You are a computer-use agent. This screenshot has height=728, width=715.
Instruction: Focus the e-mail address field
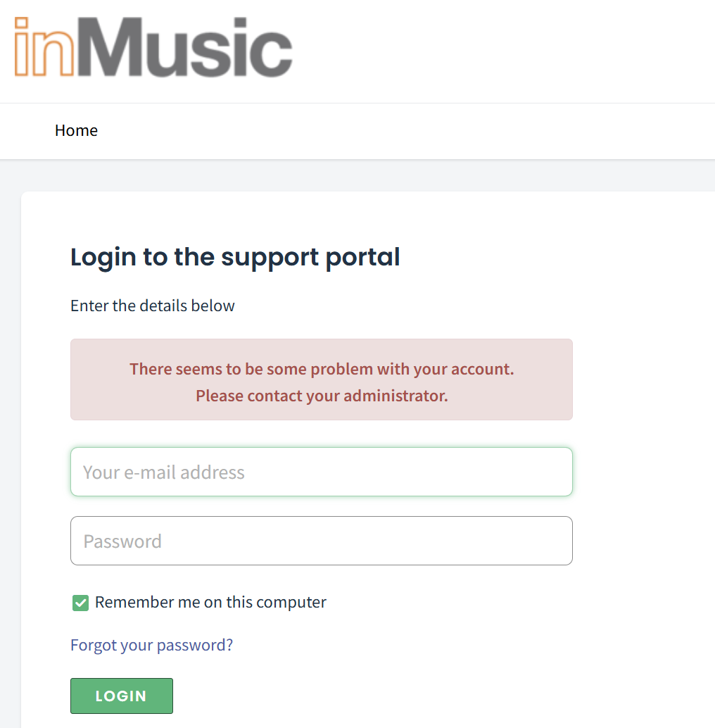[322, 472]
